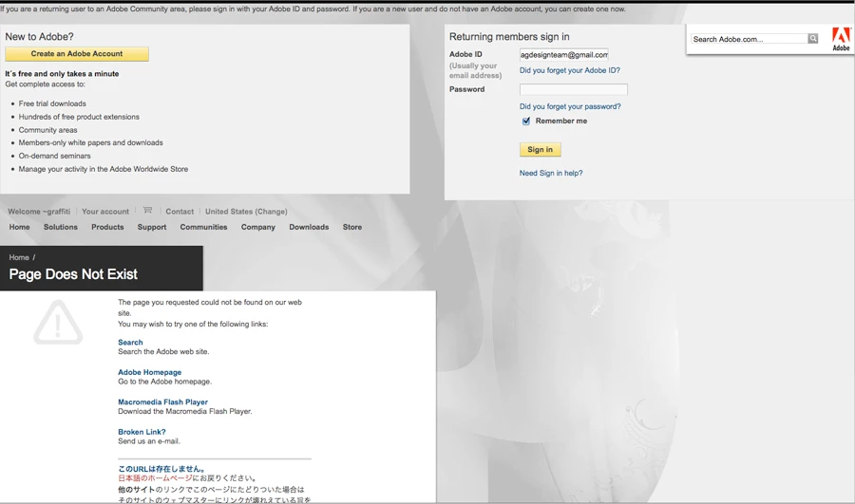Open the Company menu item

point(257,227)
